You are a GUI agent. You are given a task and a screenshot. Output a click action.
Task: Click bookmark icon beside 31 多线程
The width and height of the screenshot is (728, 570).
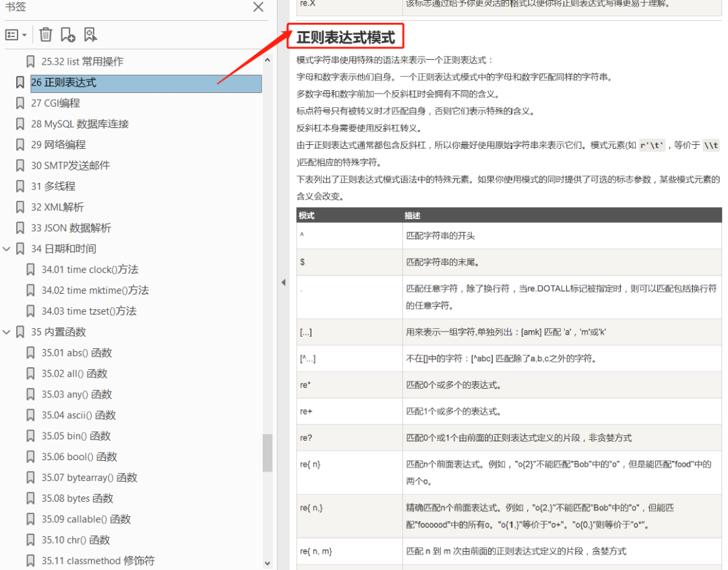(20, 186)
